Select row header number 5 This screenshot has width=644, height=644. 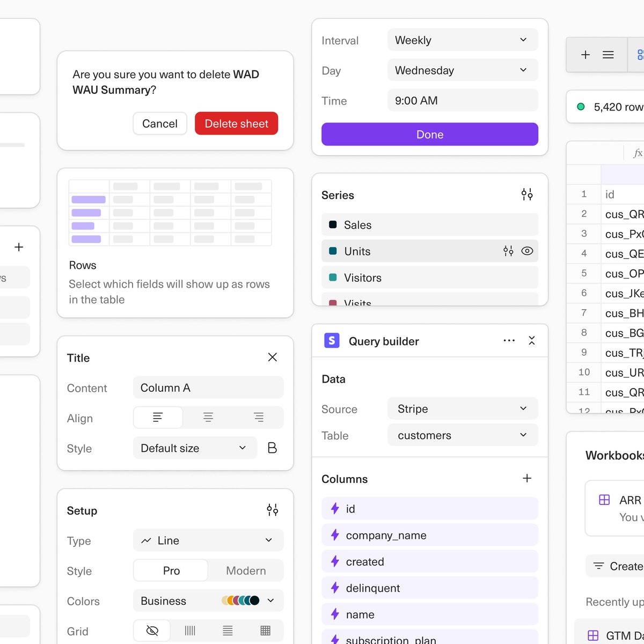click(x=584, y=273)
